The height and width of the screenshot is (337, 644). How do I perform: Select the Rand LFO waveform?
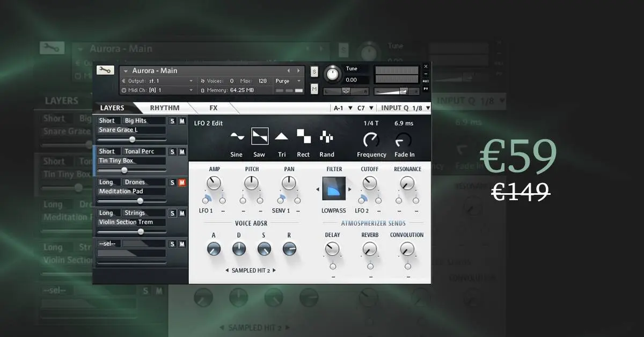pyautogui.click(x=326, y=136)
